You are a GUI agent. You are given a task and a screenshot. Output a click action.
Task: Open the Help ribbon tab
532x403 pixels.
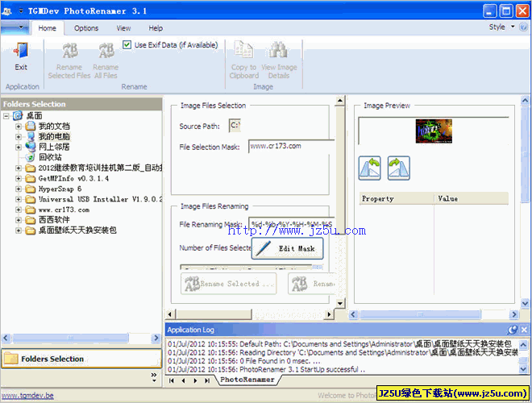pos(156,28)
